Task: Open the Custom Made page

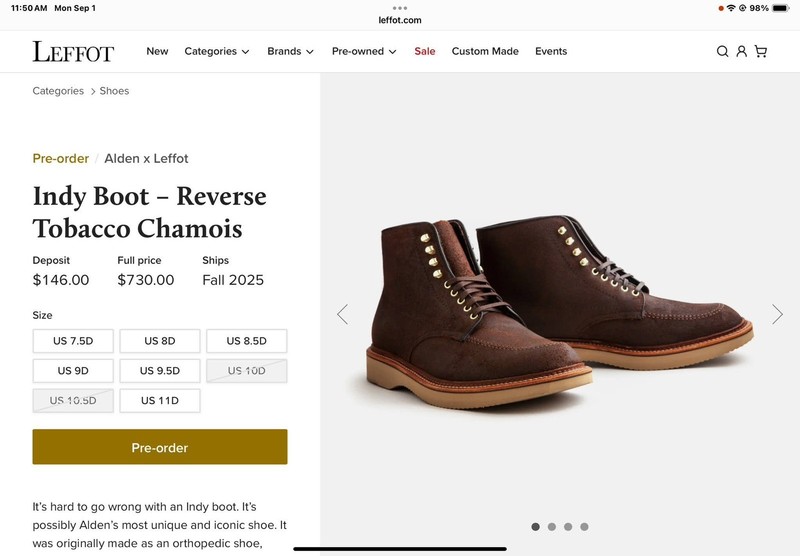Action: coord(485,52)
